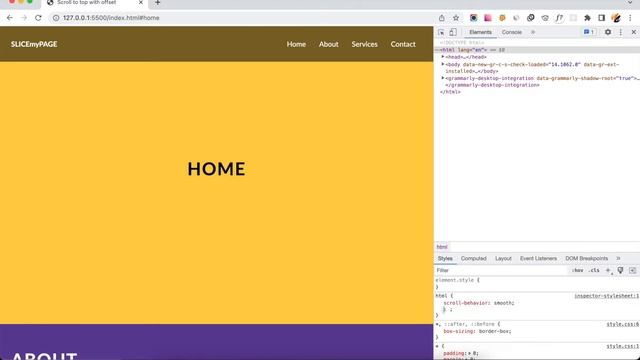Navigate to Contact in page navbar
Image resolution: width=640 pixels, height=360 pixels.
pos(403,44)
